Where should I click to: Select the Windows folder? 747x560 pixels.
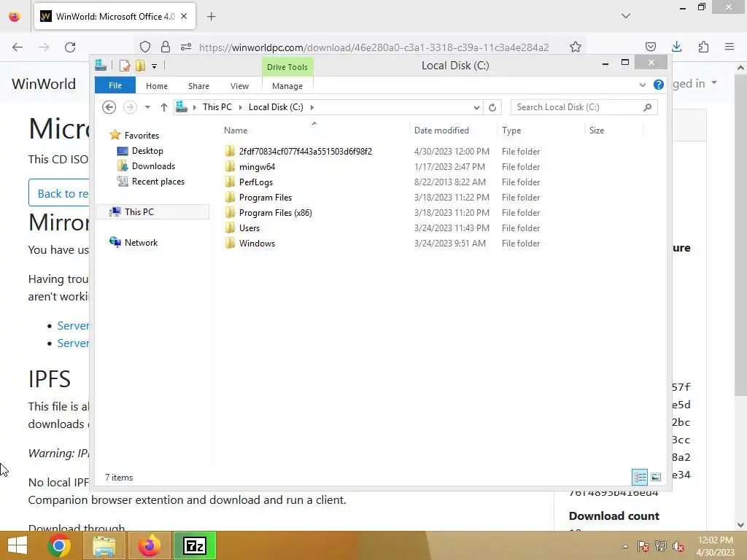point(257,243)
